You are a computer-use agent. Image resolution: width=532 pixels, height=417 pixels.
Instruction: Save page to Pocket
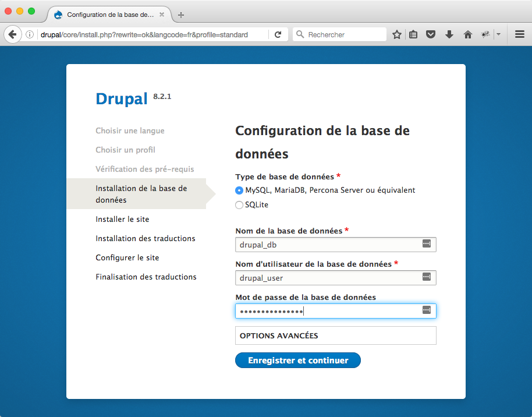tap(431, 34)
